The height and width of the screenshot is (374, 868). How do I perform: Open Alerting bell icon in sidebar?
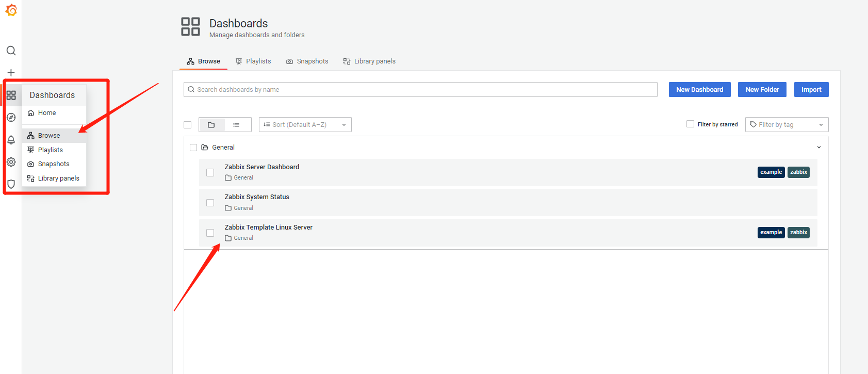(x=11, y=140)
